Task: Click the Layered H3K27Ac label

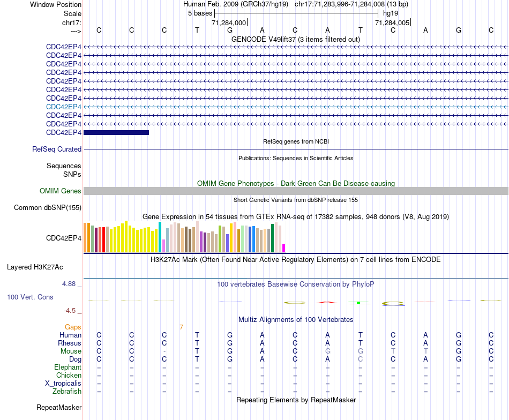Action: tap(35, 267)
